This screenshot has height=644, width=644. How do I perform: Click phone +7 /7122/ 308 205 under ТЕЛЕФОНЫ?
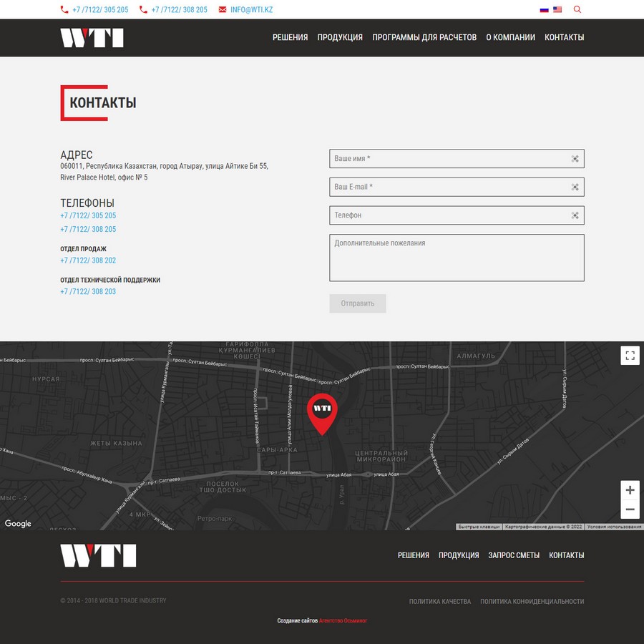pyautogui.click(x=88, y=229)
